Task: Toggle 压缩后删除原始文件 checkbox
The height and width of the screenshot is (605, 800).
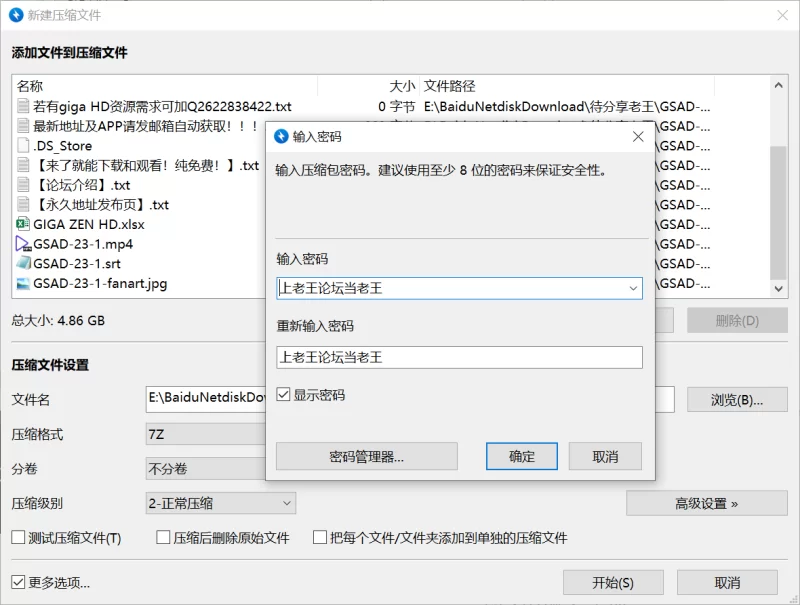Action: pos(163,538)
